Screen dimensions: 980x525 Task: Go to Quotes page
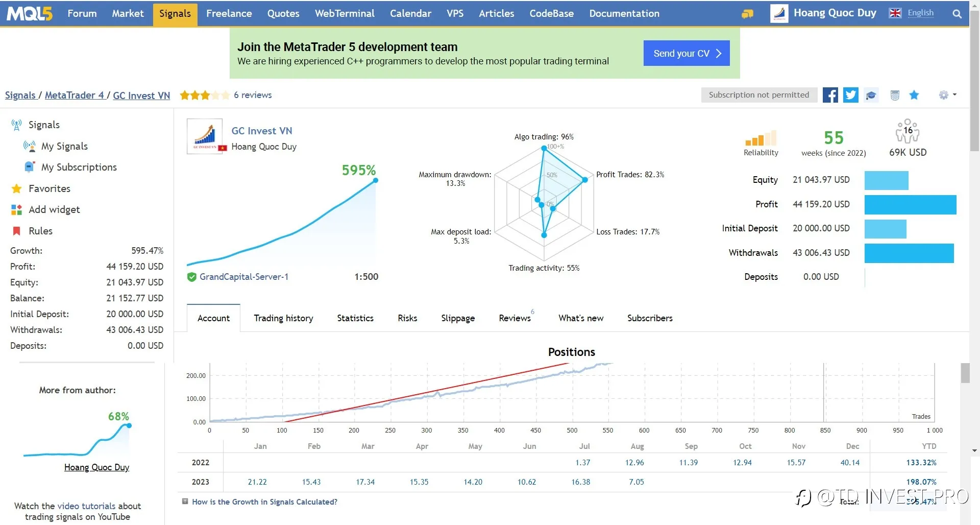click(x=283, y=13)
